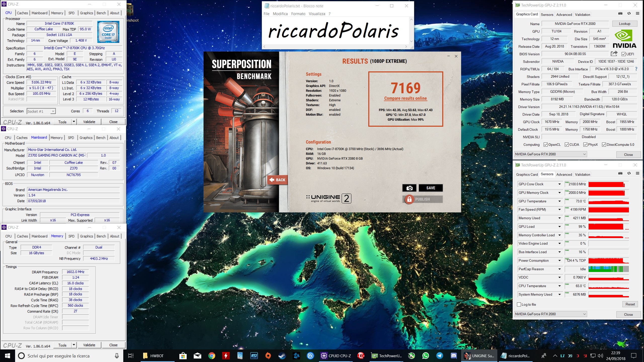Click the Intel Core i7 logo in CPU-Z
644x362 pixels.
108,32
